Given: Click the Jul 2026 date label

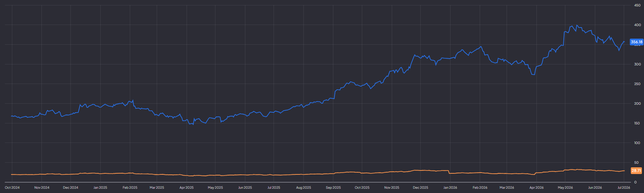Looking at the screenshot, I should point(624,188).
